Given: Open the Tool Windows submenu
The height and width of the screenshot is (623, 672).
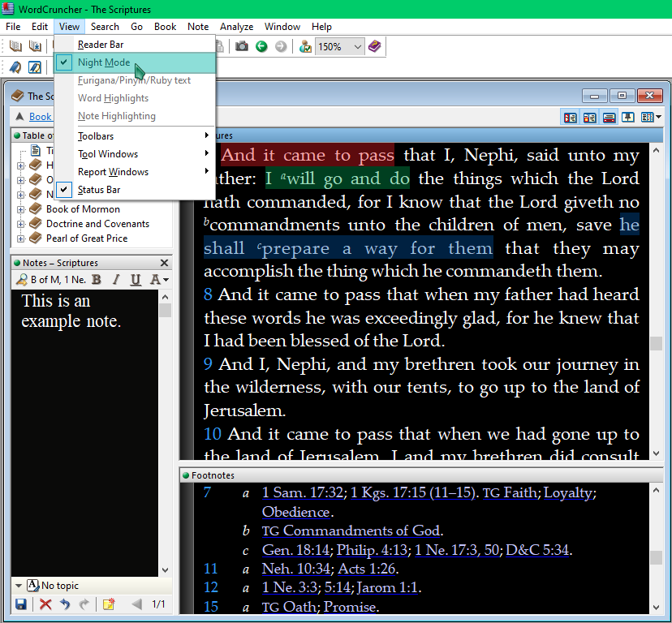Looking at the screenshot, I should [135, 154].
